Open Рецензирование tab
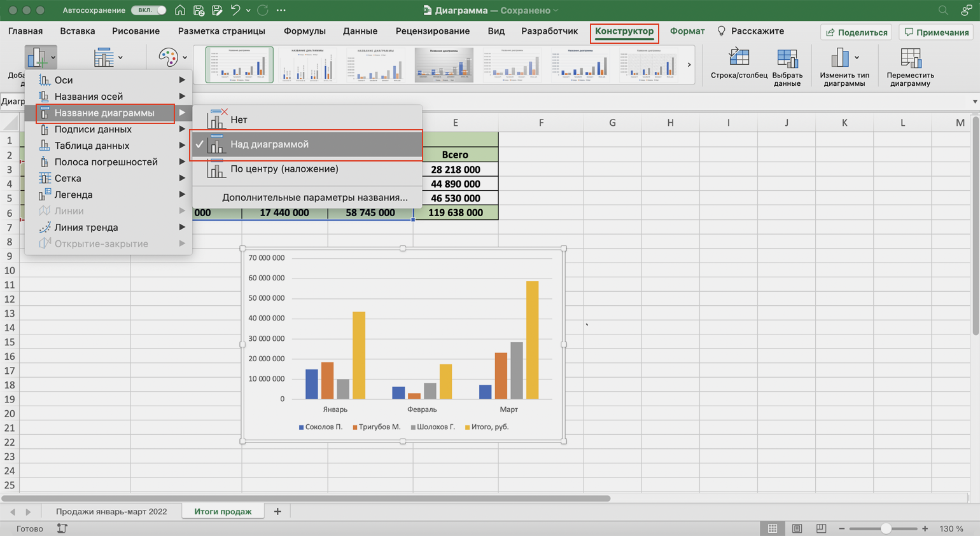This screenshot has width=980, height=536. (x=433, y=31)
